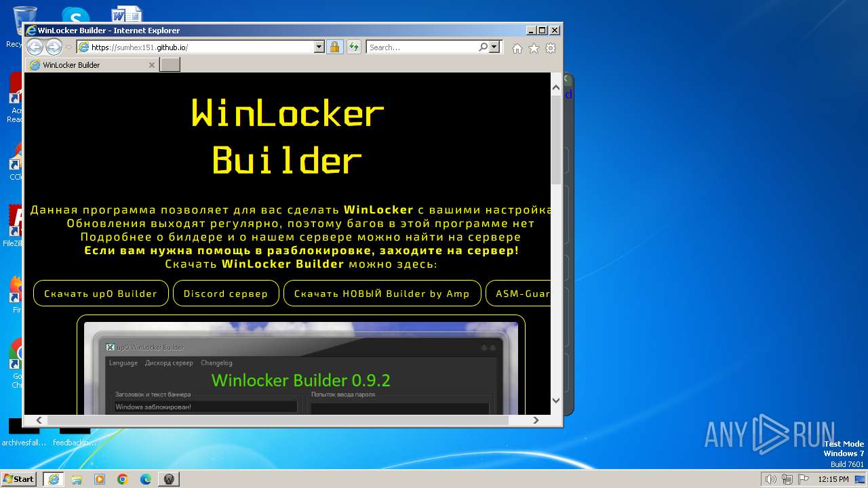Click Internet Explorer taskbar icon
Screen dimensions: 868x488
(x=54, y=479)
